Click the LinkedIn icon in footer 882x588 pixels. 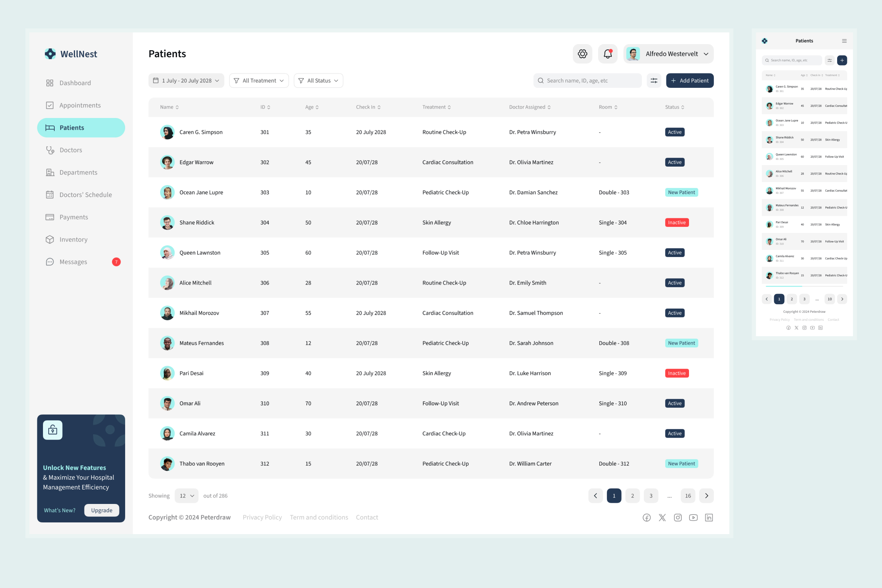[709, 518]
